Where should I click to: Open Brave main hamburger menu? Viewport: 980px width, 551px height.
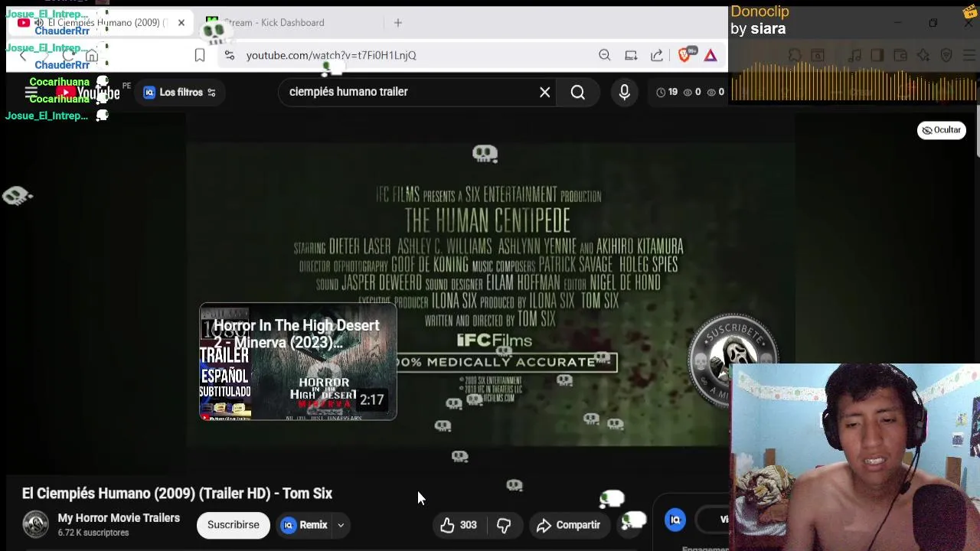(x=969, y=55)
